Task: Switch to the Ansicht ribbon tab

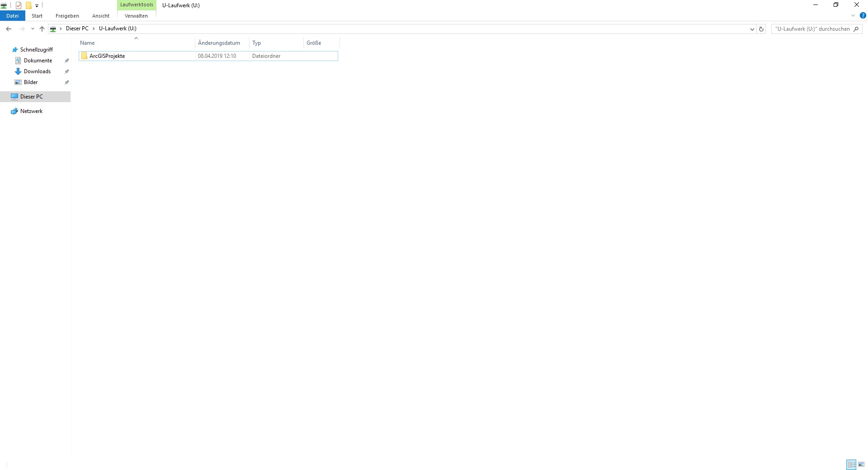Action: coord(100,16)
